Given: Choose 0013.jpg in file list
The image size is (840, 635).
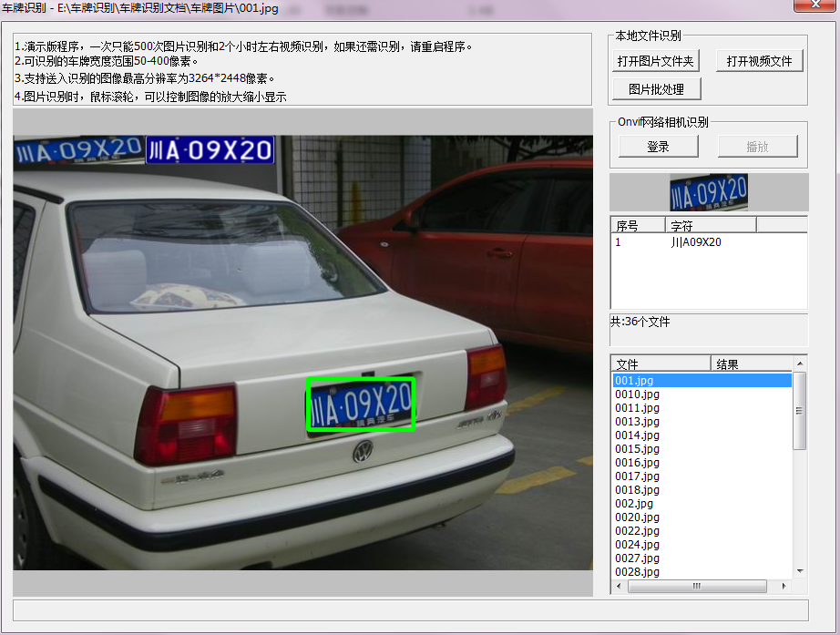Looking at the screenshot, I should pos(637,422).
